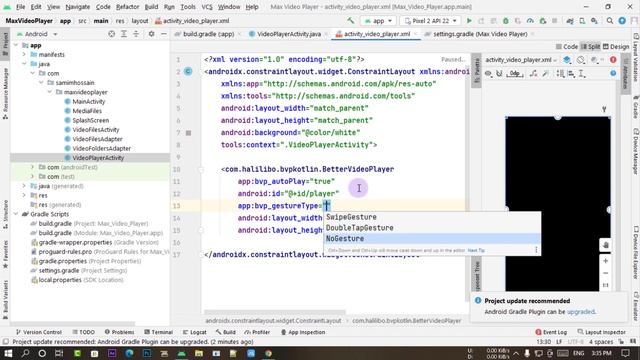Open the Logcat tool window
Viewport: 640px width, 360px height.
click(194, 332)
